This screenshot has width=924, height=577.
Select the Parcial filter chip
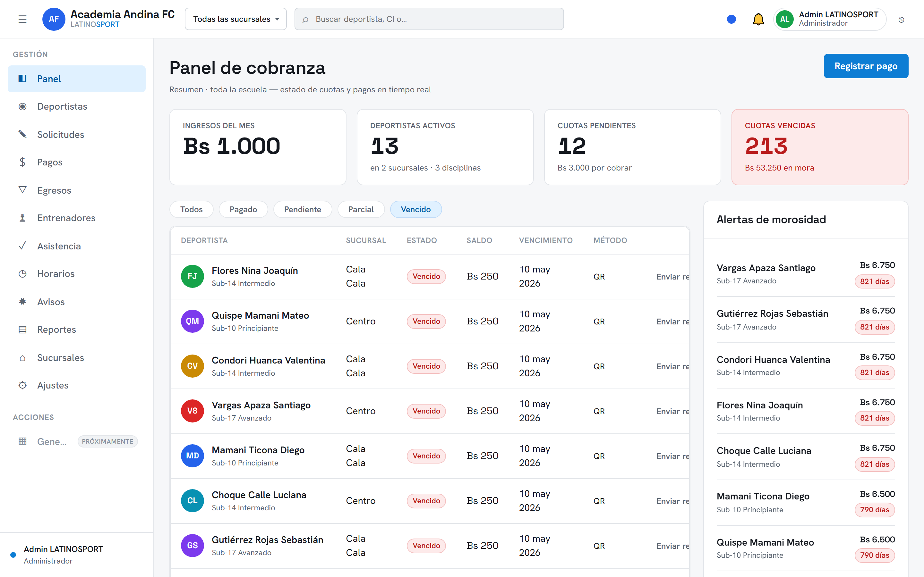(361, 209)
